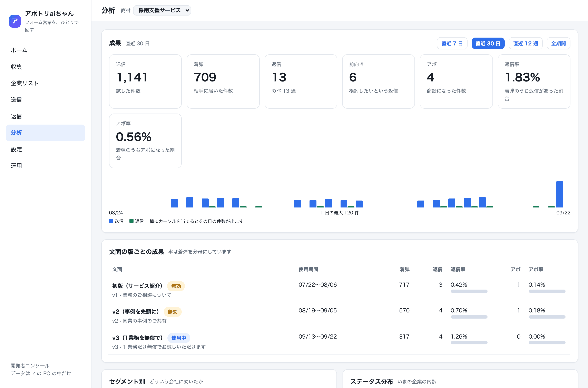Click the 前向き 6 stat card

point(379,81)
